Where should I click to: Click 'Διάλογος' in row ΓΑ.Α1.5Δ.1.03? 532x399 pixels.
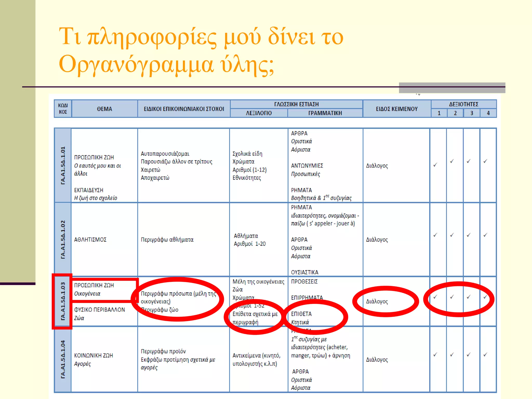[x=377, y=301]
